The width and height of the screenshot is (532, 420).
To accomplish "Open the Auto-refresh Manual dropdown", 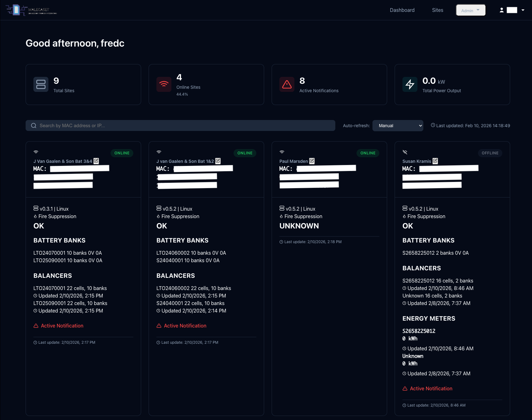I will tap(398, 126).
